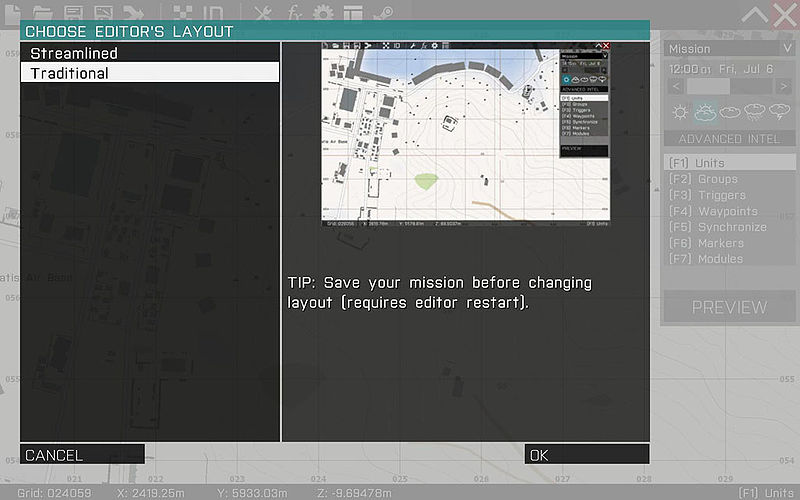Select the Traditional layout entry
Viewport: 800px width, 500px height.
(149, 73)
